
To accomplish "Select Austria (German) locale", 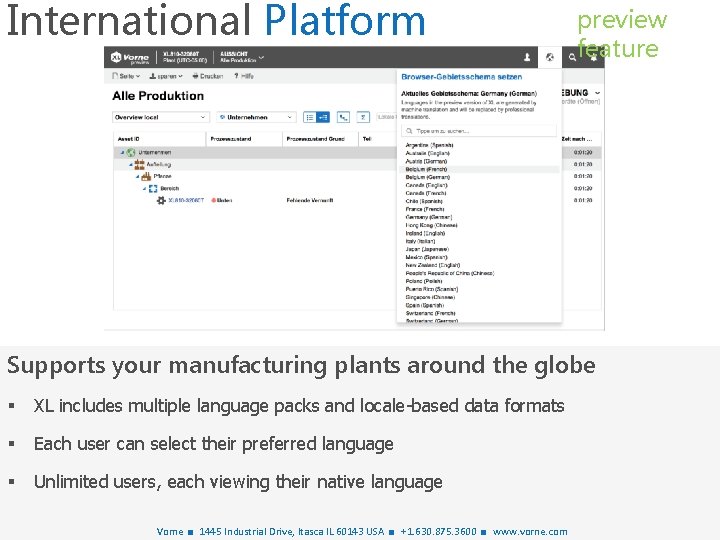I will coord(426,161).
